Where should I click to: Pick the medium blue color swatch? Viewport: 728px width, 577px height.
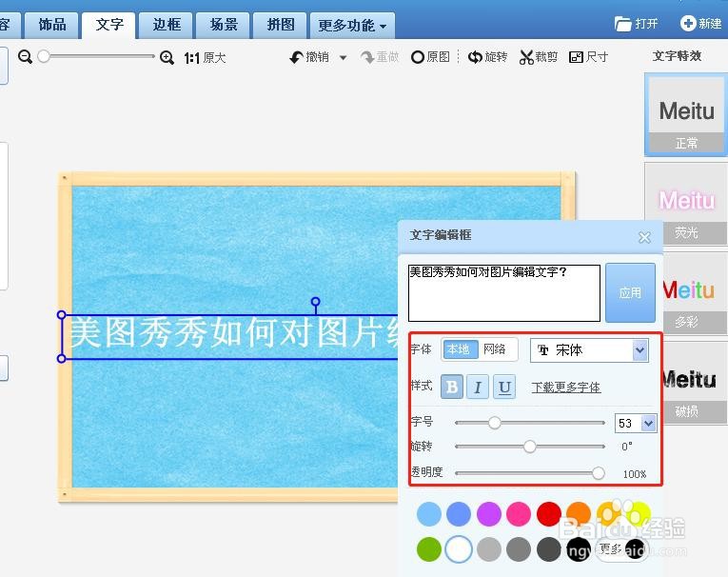coord(459,514)
